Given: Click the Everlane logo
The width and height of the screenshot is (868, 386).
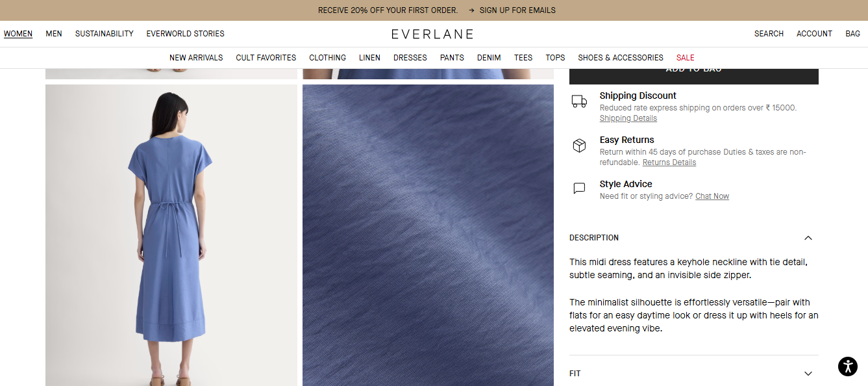Looking at the screenshot, I should pyautogui.click(x=432, y=34).
